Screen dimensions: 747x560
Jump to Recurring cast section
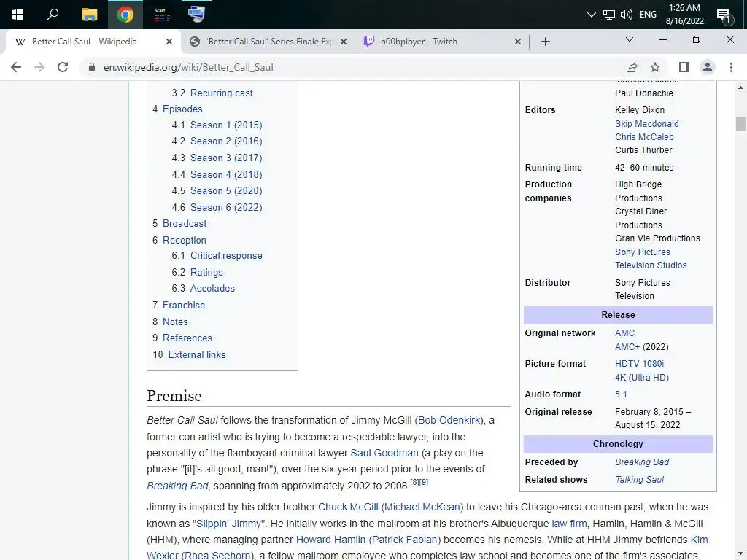(221, 93)
